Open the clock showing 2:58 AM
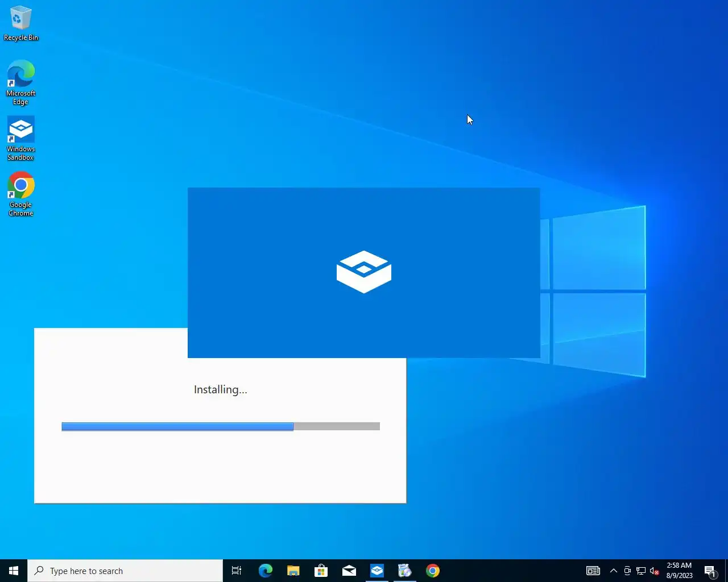Screen dimensions: 728x582 pos(680,571)
